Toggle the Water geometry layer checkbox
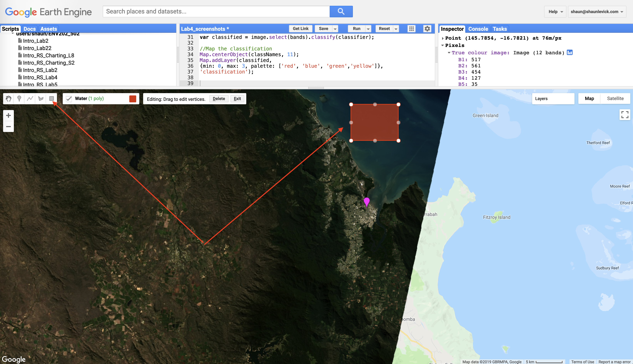Image resolution: width=633 pixels, height=364 pixels. 69,99
